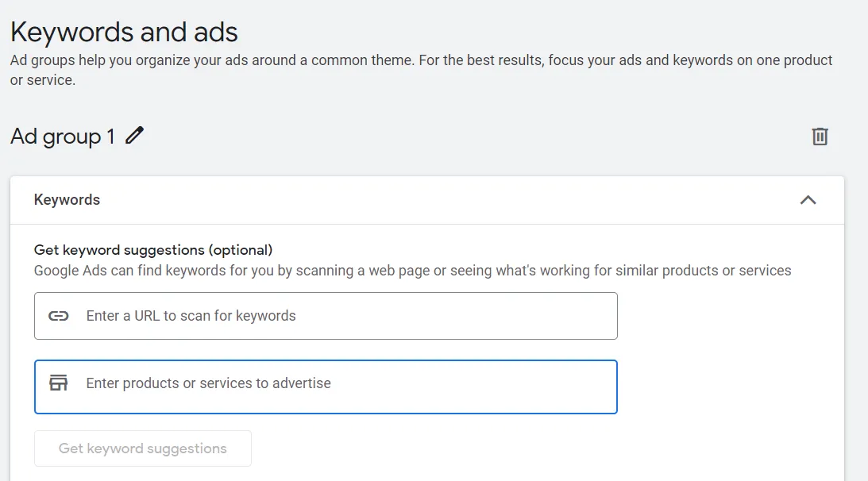
Task: Select the 'Ad group 1' title text
Action: coord(63,137)
